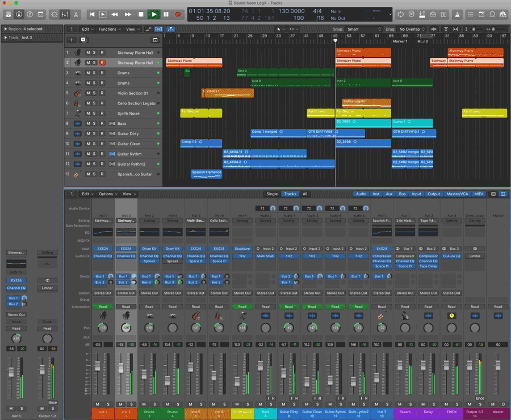This screenshot has height=420, width=511.
Task: Open Mixer Options menu
Action: (x=108, y=194)
